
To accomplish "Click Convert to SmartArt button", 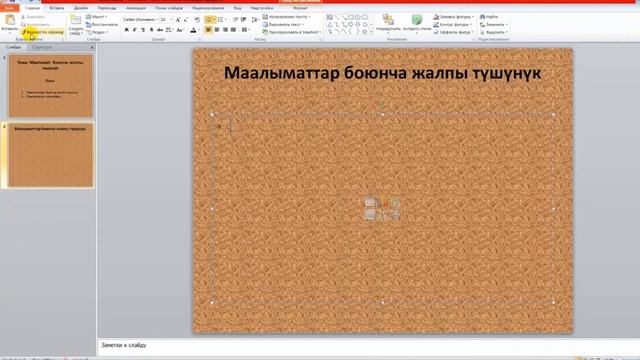I will tap(291, 32).
